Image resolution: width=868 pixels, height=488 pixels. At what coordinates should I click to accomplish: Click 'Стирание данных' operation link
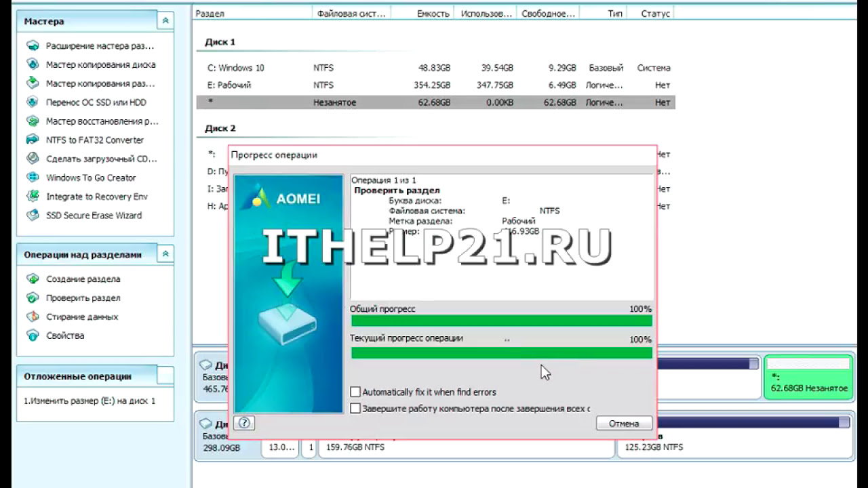(x=82, y=317)
